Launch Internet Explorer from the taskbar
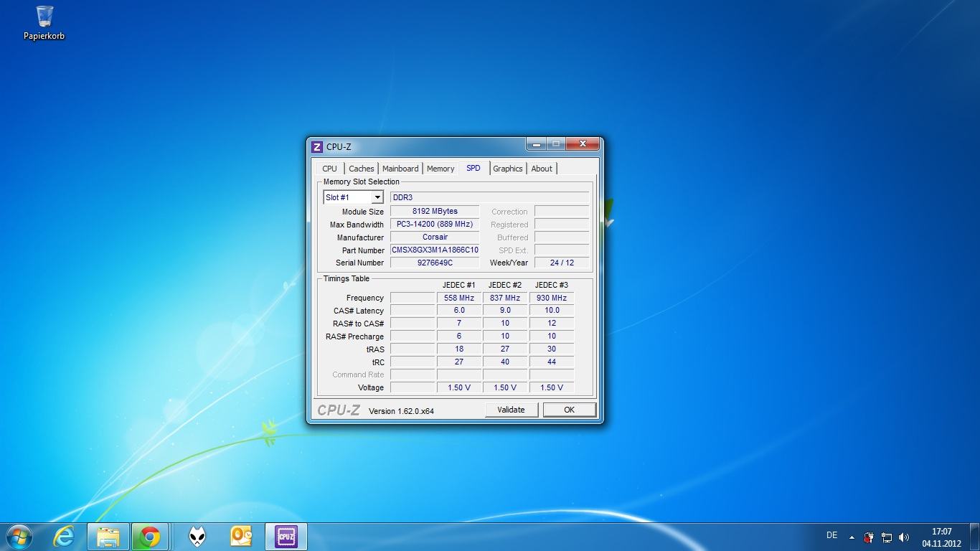Screen dimensions: 980x551 (x=65, y=536)
